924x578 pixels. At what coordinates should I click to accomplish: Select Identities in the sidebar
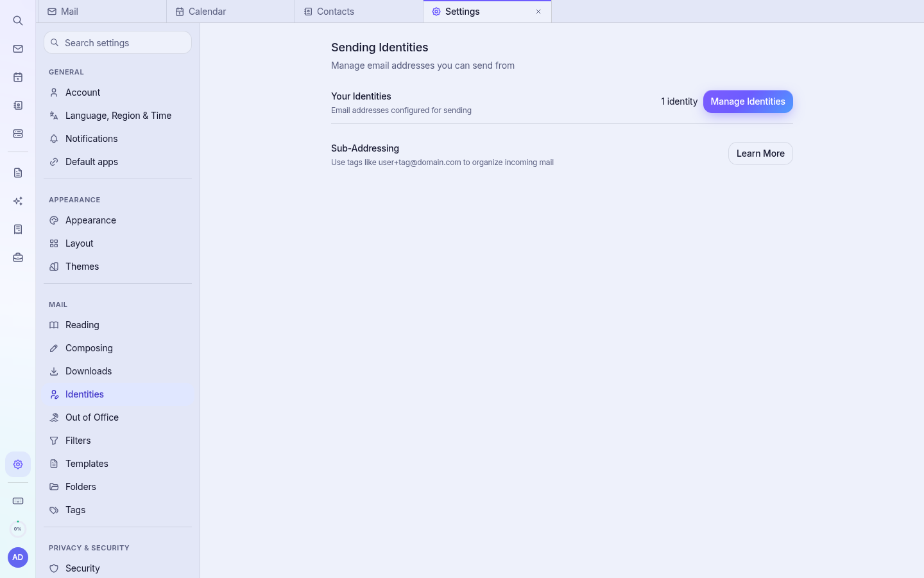[x=118, y=394]
